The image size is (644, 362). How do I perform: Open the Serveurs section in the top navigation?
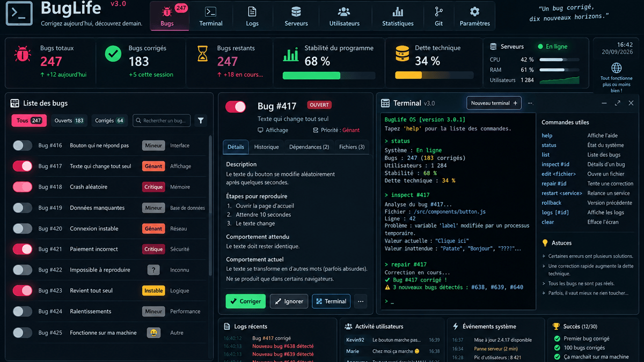(296, 16)
